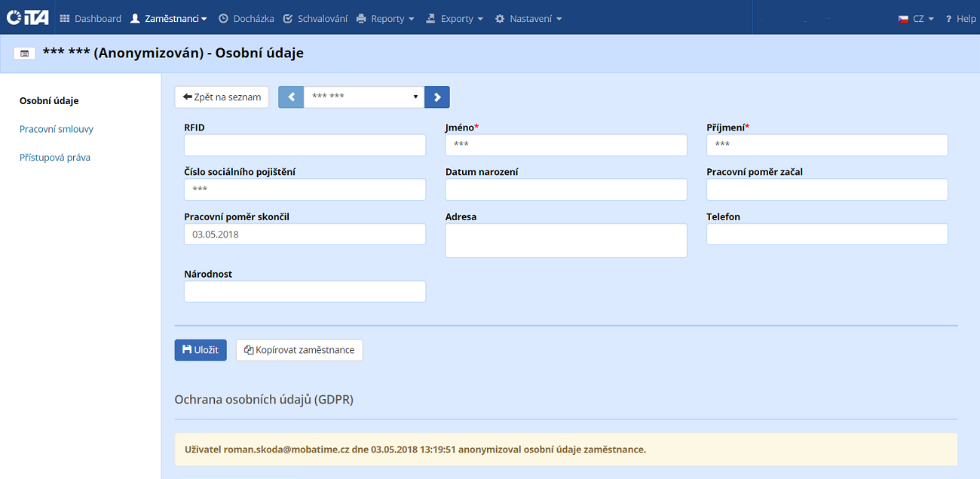Screen dimensions: 980x479
Task: Open the Help page
Action: click(x=960, y=18)
